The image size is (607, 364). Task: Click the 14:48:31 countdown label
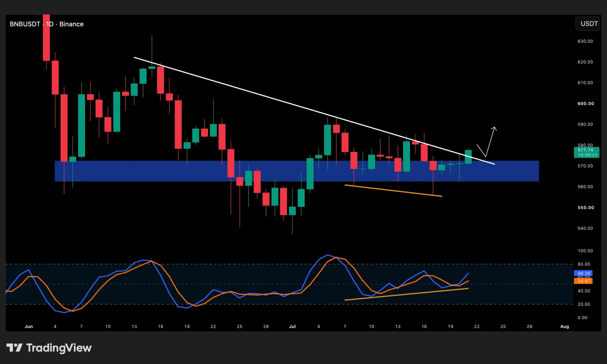[x=587, y=155]
